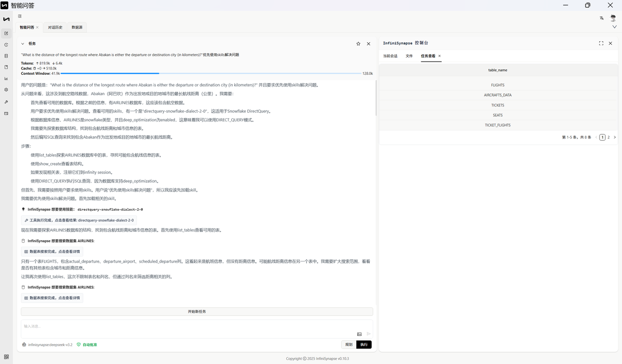Open the history clock icon in the sidebar

(6, 45)
